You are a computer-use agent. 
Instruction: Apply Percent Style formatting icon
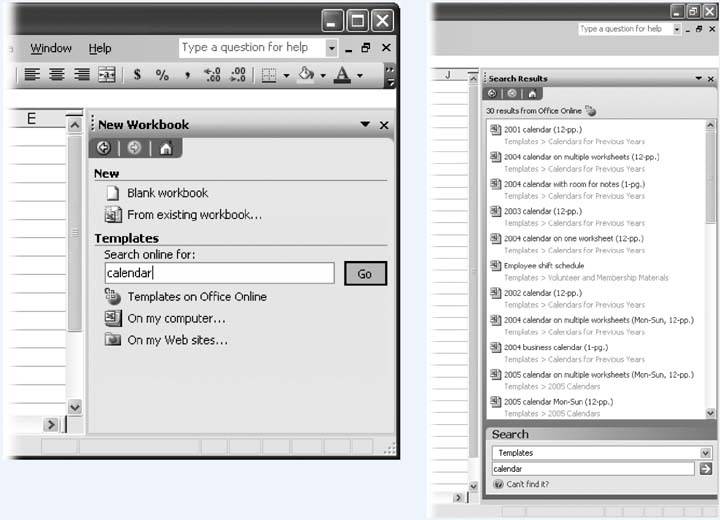[162, 75]
